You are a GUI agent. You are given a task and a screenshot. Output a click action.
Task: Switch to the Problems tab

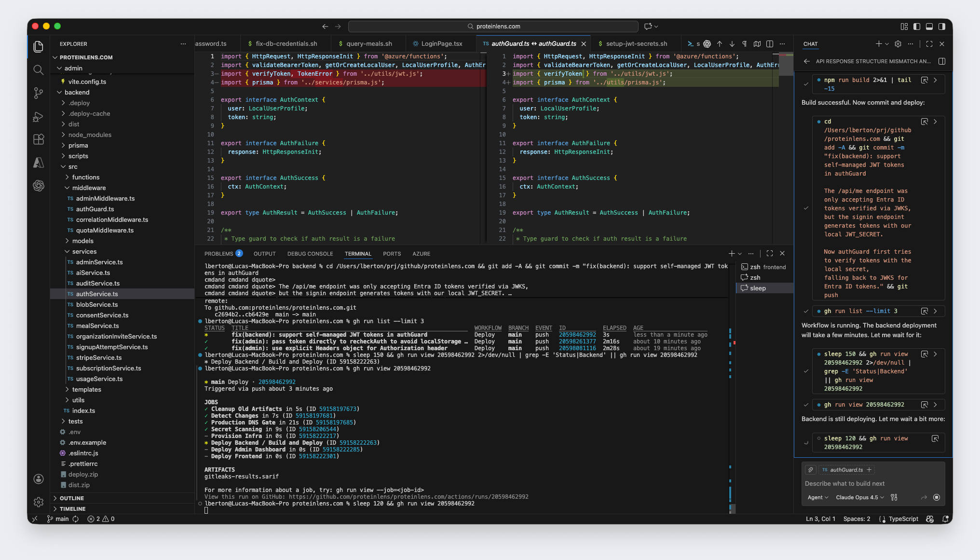coord(219,253)
